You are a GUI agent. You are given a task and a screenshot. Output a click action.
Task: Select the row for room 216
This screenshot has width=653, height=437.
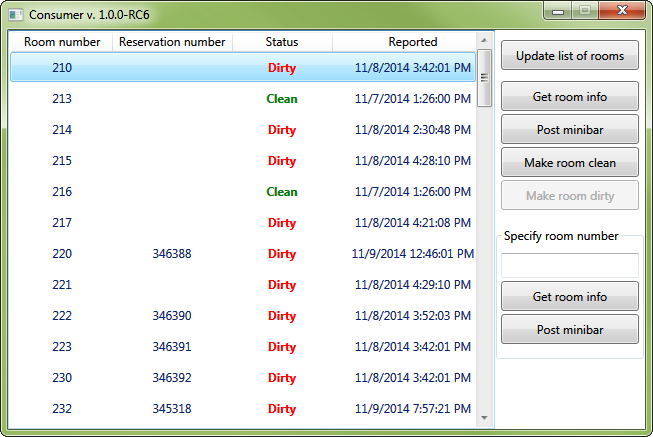pyautogui.click(x=243, y=192)
